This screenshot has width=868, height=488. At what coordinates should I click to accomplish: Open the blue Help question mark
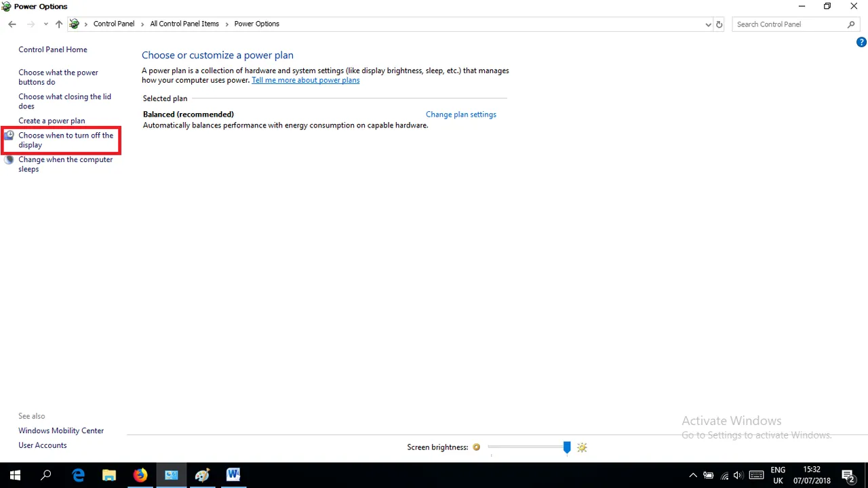pyautogui.click(x=861, y=42)
